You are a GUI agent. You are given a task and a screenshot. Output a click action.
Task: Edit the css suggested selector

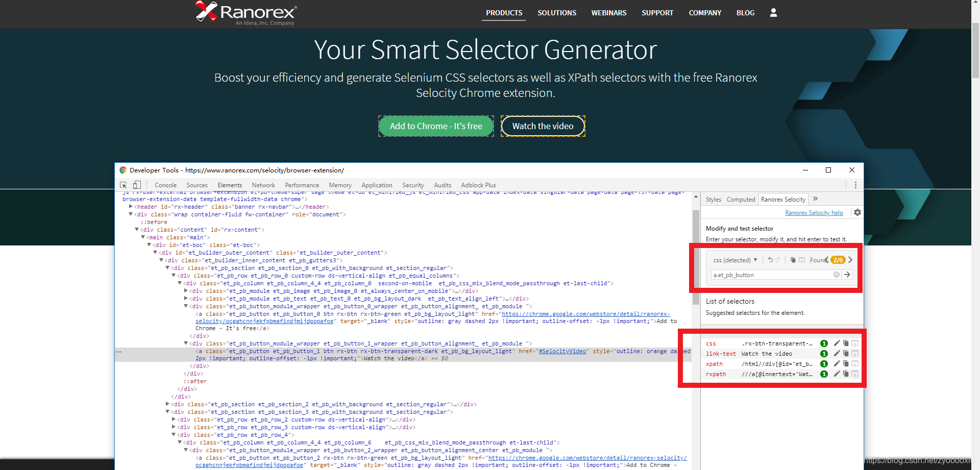click(x=837, y=343)
